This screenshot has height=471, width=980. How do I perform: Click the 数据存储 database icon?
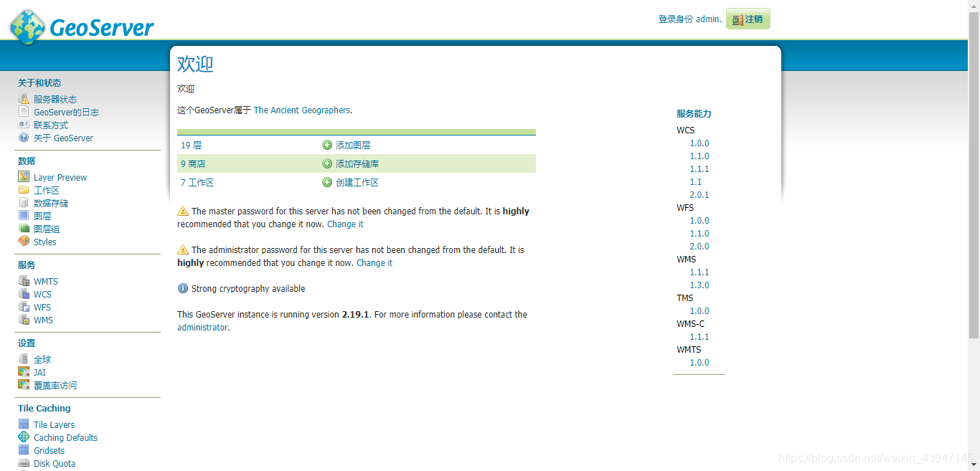point(24,203)
